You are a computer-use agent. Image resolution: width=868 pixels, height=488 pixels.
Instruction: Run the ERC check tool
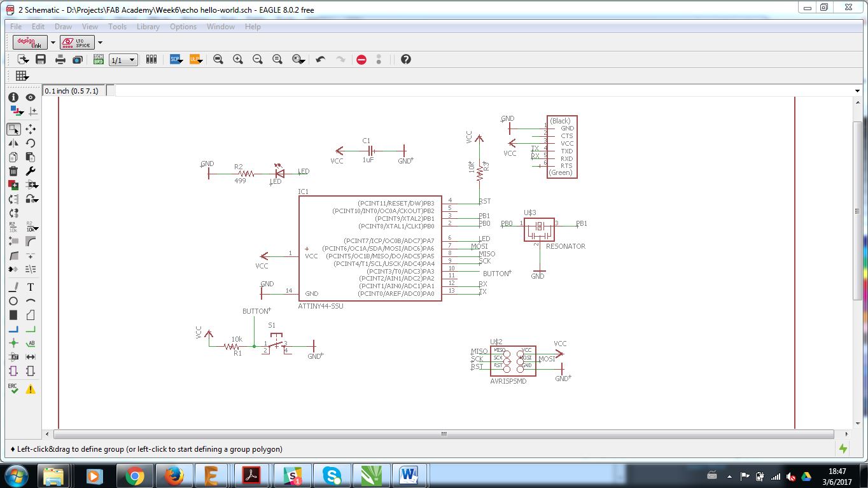click(x=13, y=389)
